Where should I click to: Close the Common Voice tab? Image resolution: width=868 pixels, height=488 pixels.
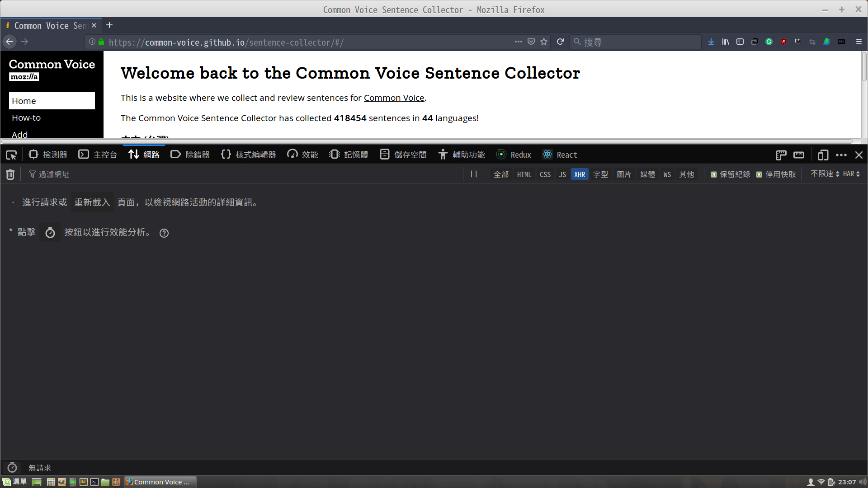point(94,26)
